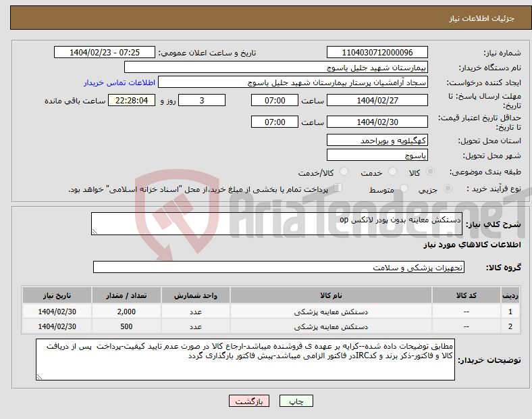Click row 1 unit cell عدد
Viewport: 532px width, 419px height.
pyautogui.click(x=195, y=312)
